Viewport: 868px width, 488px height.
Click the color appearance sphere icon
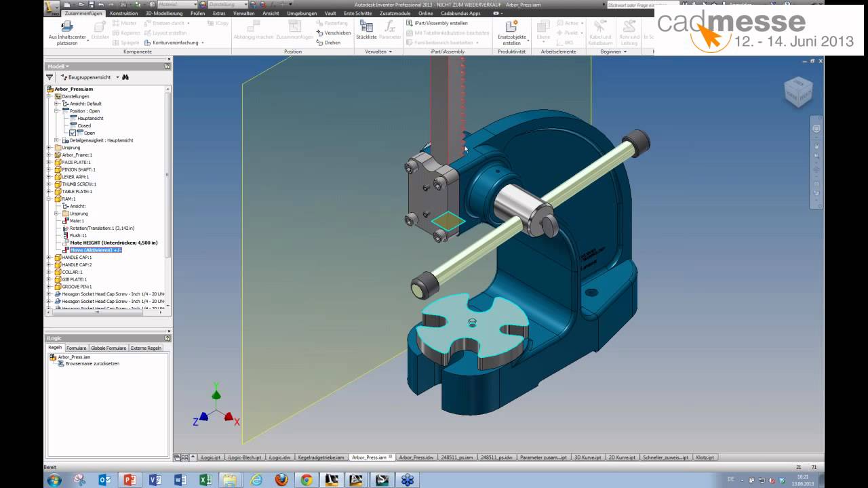[x=203, y=4]
